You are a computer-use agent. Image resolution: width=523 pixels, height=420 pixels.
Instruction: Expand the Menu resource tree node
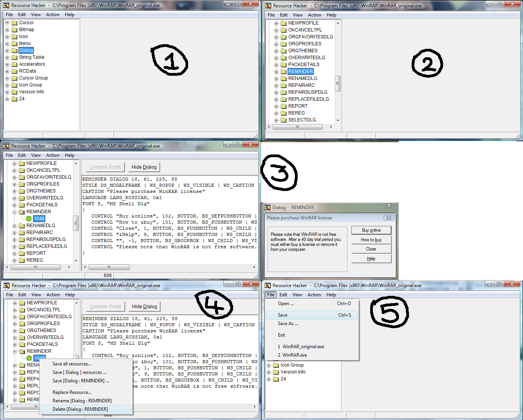tap(7, 43)
